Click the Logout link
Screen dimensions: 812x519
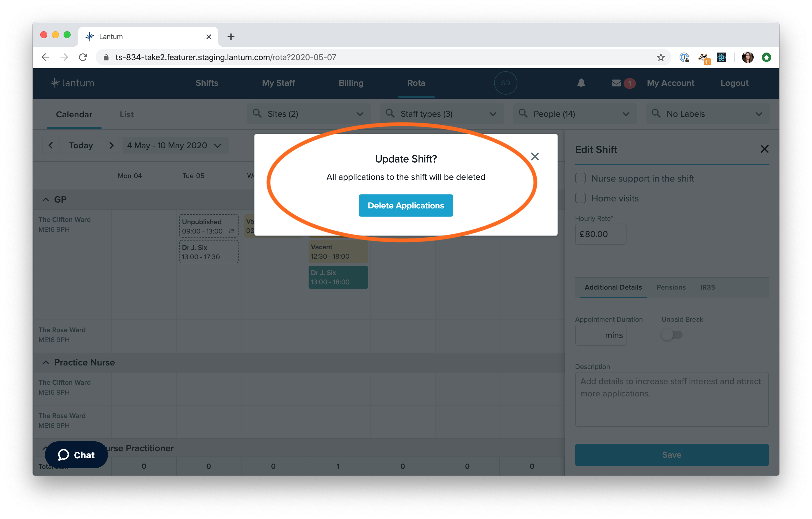click(x=734, y=83)
